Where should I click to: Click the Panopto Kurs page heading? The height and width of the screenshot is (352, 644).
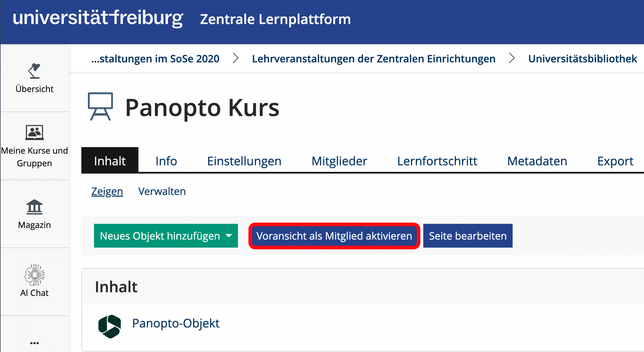[202, 108]
